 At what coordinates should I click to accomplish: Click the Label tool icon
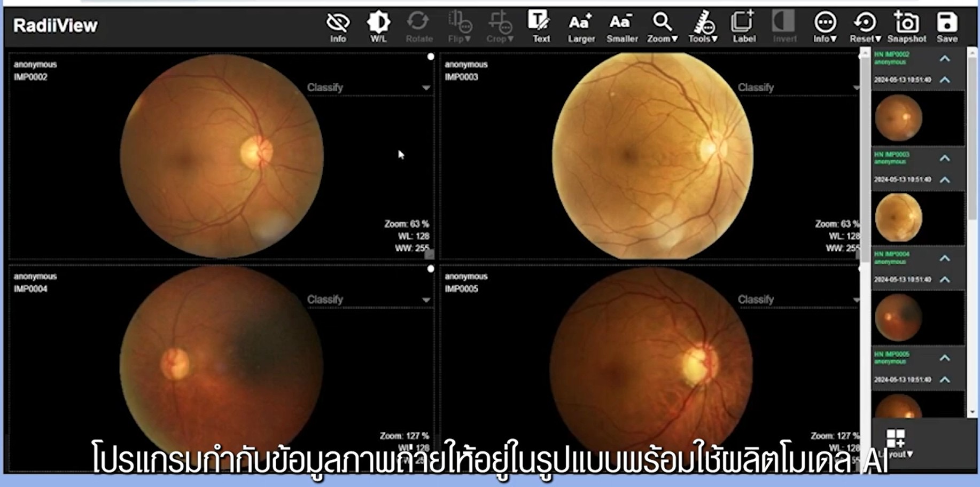coord(743,27)
